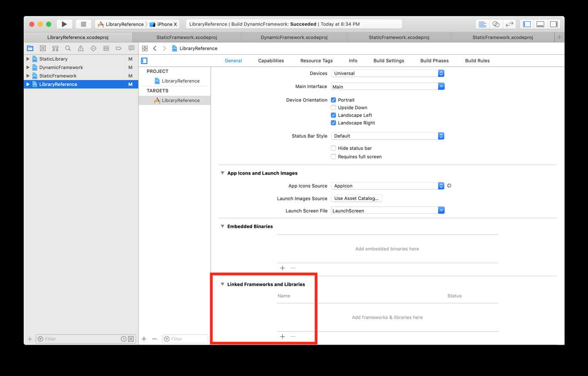
Task: Switch to the Capabilities tab
Action: [271, 60]
